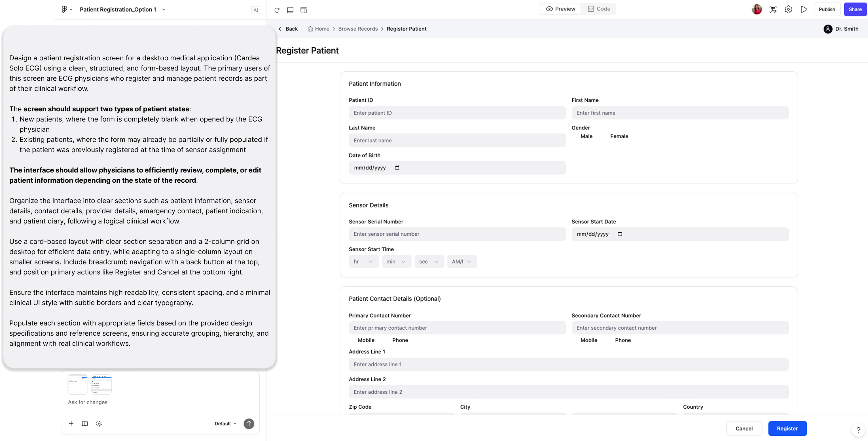Open the hr dropdown for sensor time
Screen dimensions: 868x441
363,262
